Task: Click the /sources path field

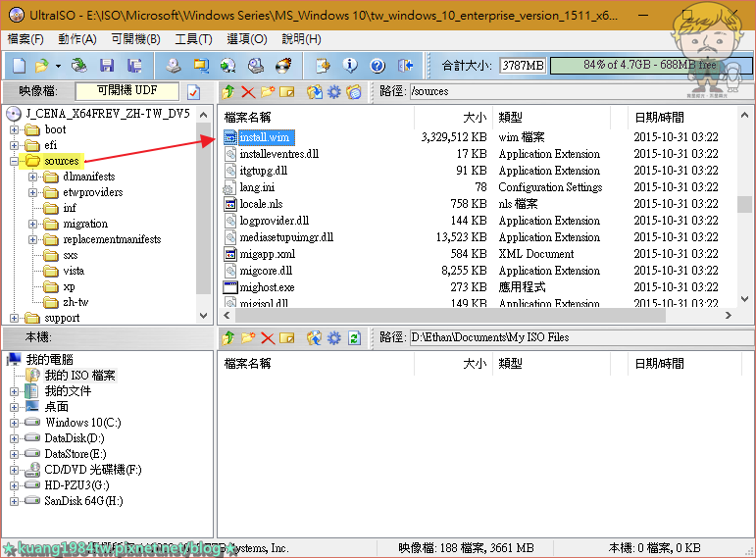Action: pyautogui.click(x=581, y=91)
